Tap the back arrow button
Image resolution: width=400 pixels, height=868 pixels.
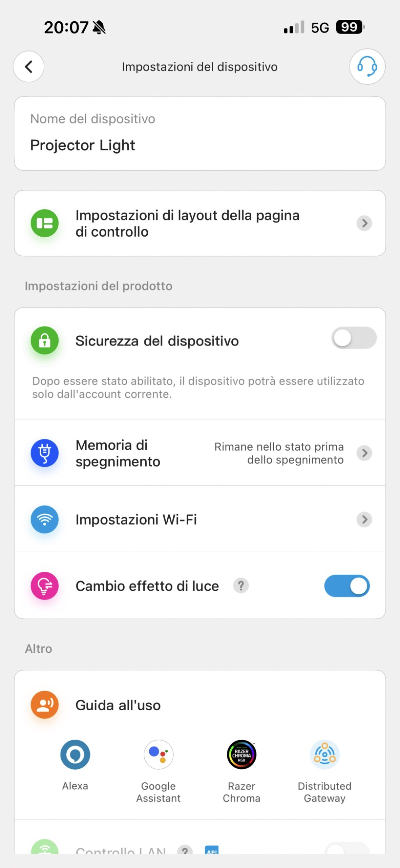click(x=29, y=66)
